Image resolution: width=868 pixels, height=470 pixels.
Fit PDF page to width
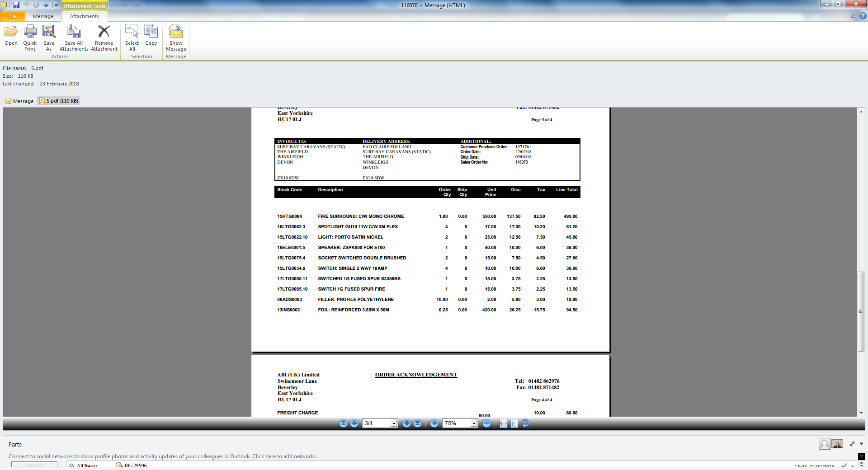tap(503, 423)
